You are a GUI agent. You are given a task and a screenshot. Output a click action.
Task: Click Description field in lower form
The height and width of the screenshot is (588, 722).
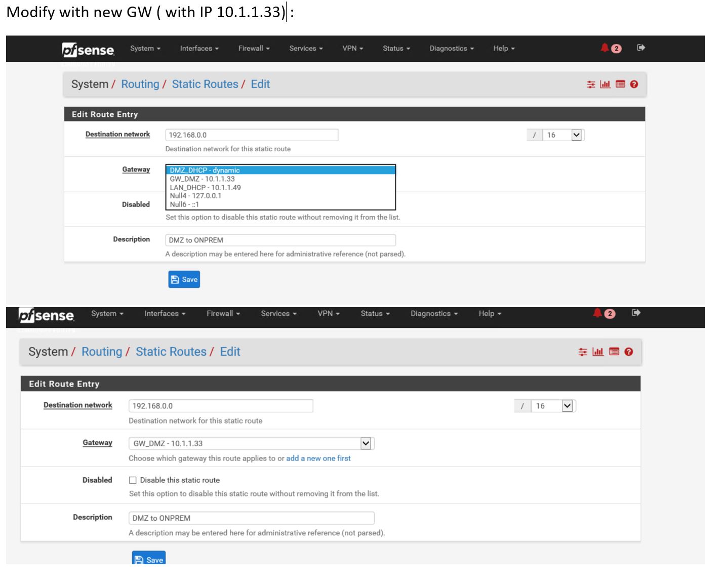coord(252,518)
